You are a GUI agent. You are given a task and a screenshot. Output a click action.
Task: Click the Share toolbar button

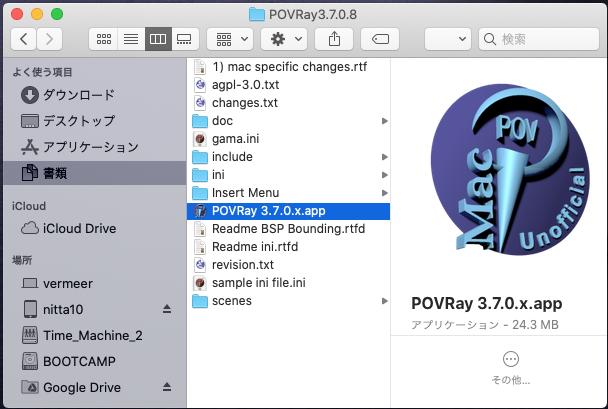(x=333, y=39)
